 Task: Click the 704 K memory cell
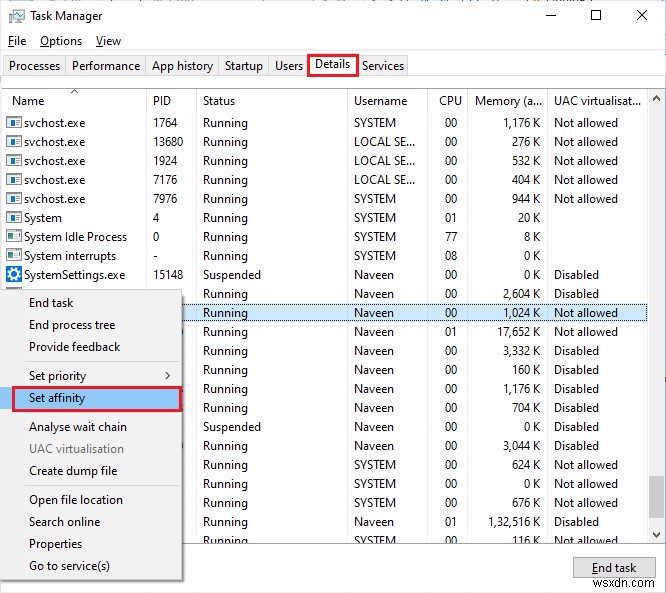[x=526, y=408]
